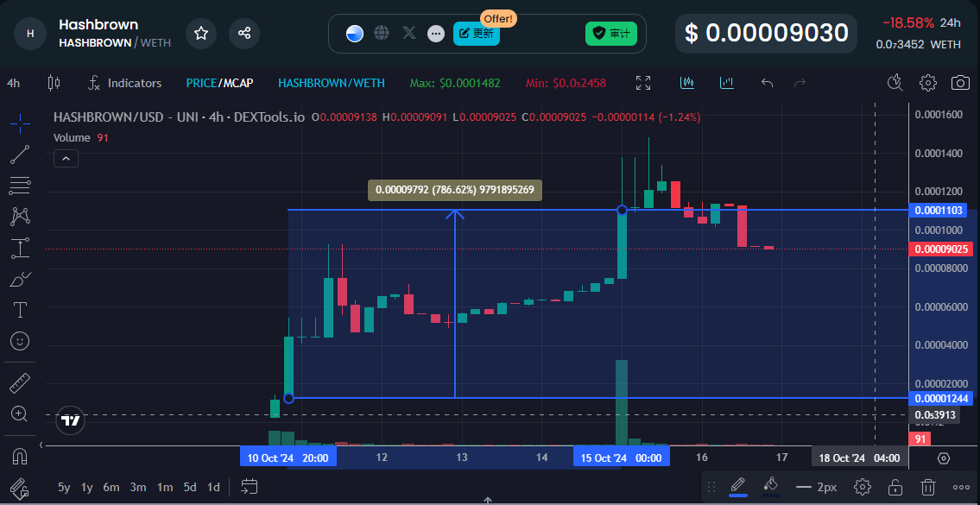Open the go-to-date calendar
980x505 pixels.
coord(249,486)
